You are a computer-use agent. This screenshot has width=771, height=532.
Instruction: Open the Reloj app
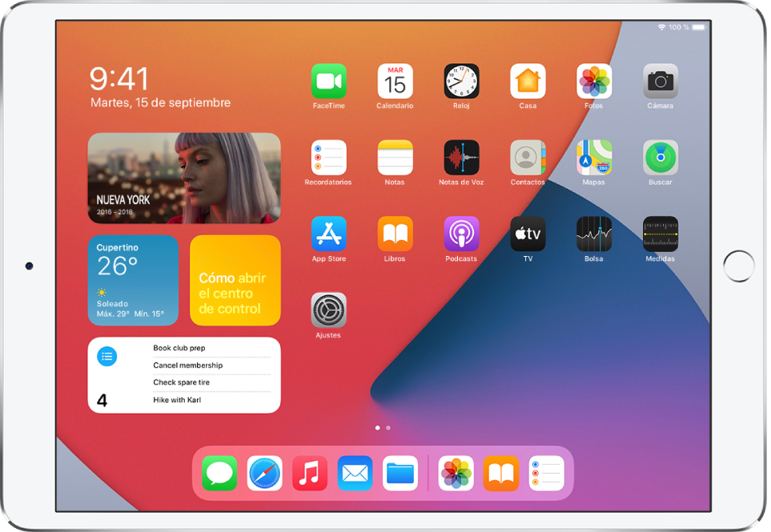coord(461,80)
